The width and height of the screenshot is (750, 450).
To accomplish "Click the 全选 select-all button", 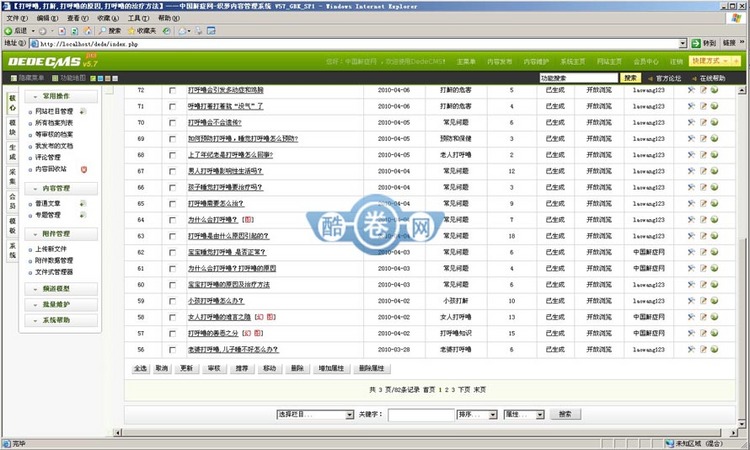I will (140, 368).
